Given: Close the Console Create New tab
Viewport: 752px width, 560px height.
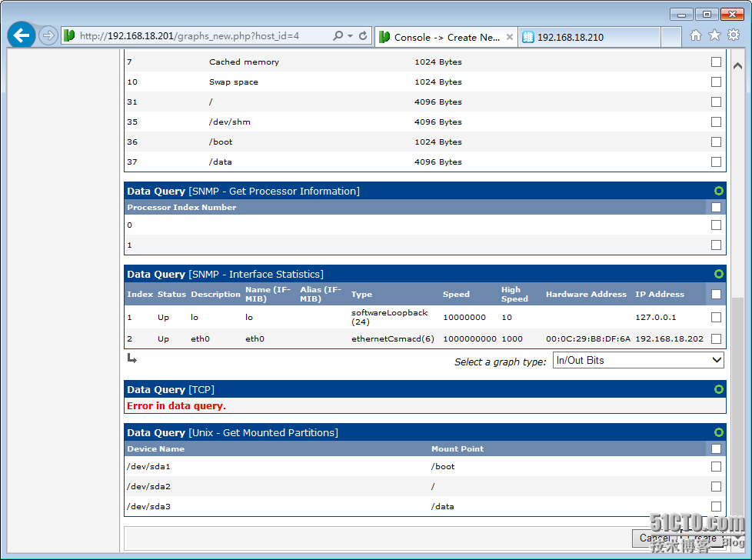Looking at the screenshot, I should coord(509,37).
